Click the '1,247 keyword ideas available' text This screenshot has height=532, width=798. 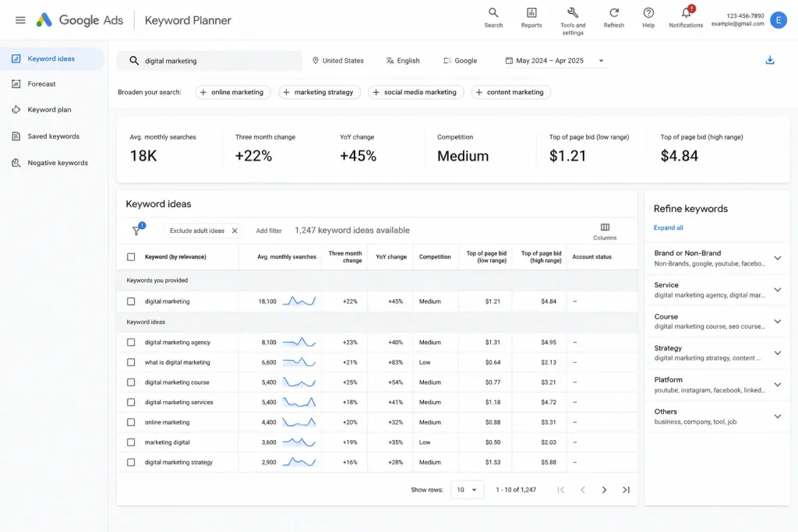point(352,231)
